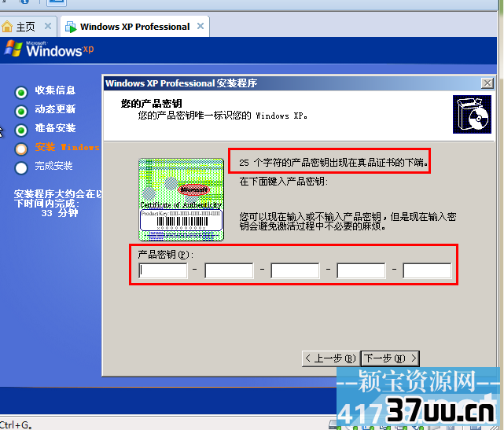Click the 产品密钥(P) label
The width and height of the screenshot is (504, 430).
(x=166, y=255)
